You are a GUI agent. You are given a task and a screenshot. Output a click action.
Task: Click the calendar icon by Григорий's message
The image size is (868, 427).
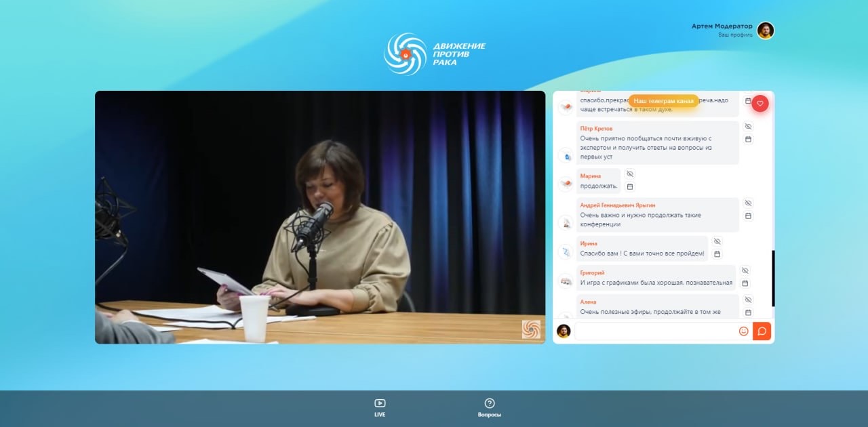(x=745, y=283)
